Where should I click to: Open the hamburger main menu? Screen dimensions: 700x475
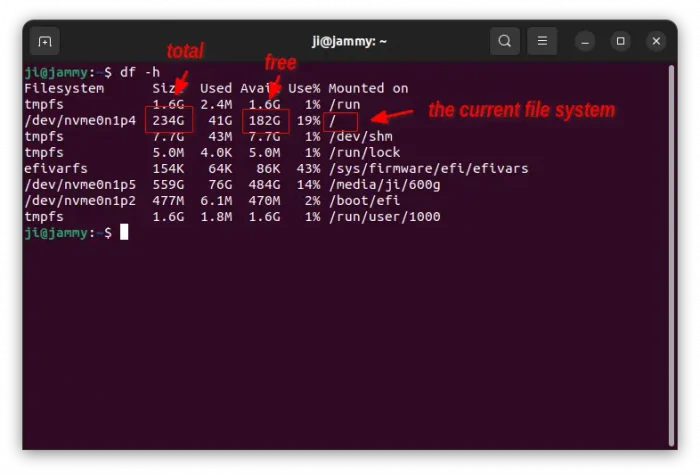coord(542,41)
